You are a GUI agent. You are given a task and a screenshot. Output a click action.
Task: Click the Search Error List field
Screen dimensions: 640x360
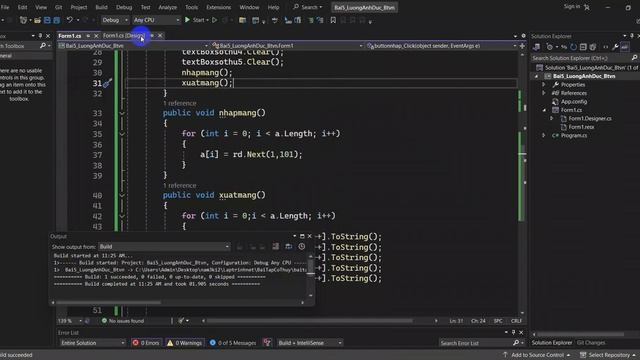click(475, 343)
